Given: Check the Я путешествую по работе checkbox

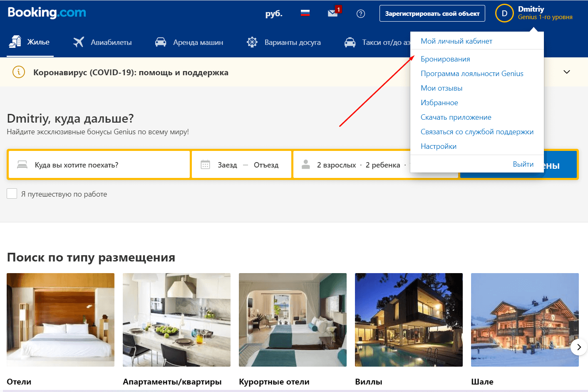Looking at the screenshot, I should pyautogui.click(x=12, y=194).
